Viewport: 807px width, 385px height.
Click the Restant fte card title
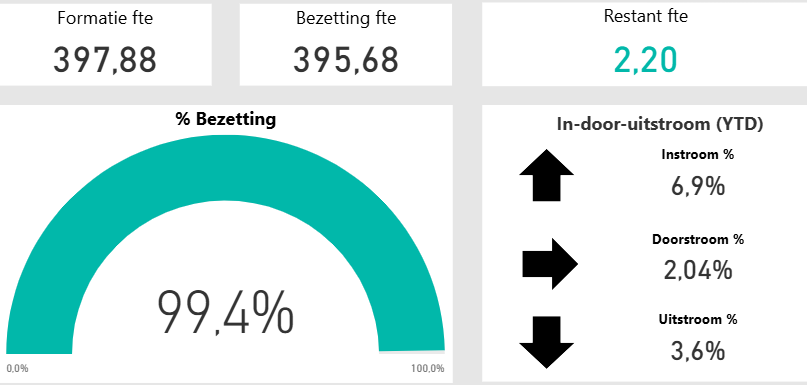click(645, 16)
